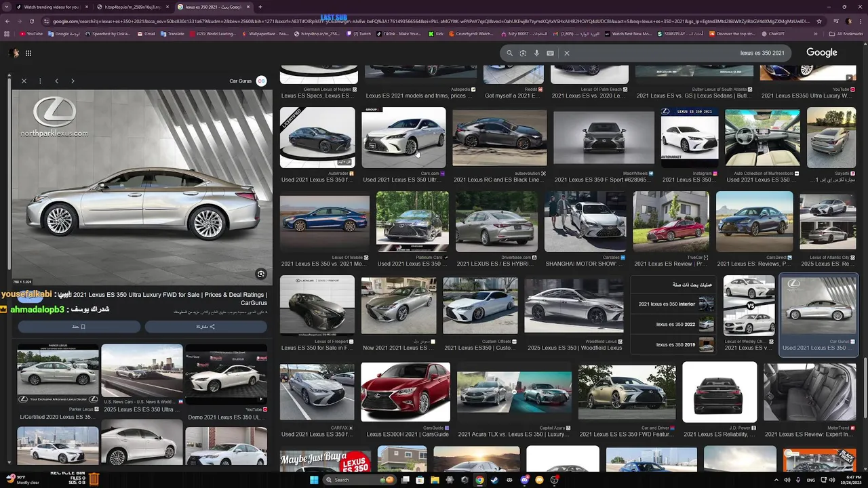
Task: Open the YouTube Demo 2021 Lexus ES 350 related image
Action: tap(226, 374)
